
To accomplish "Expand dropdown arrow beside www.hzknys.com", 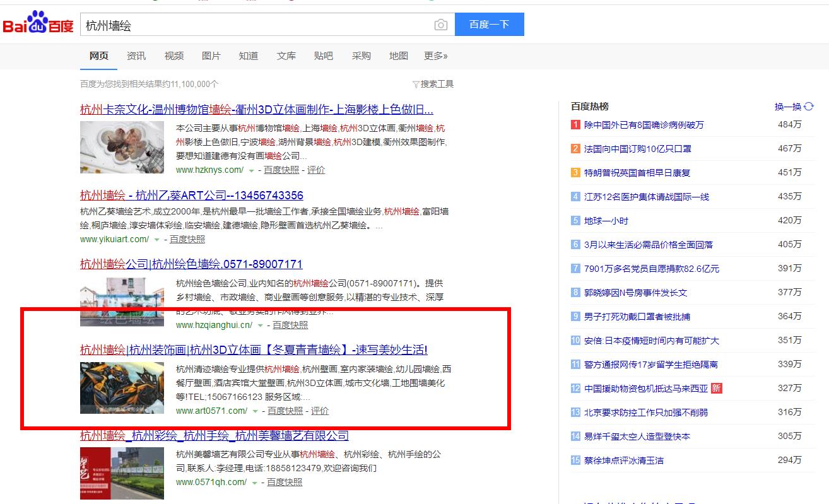I will pos(251,171).
